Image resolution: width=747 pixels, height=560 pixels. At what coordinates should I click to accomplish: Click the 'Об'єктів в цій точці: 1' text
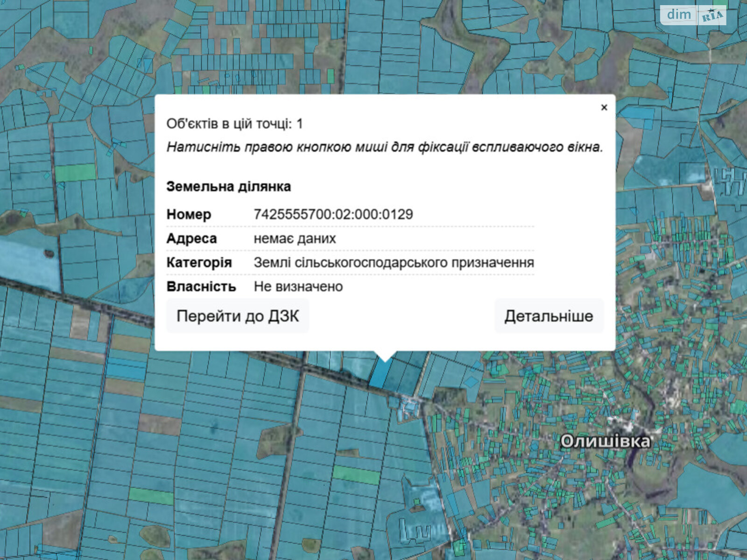pos(234,124)
